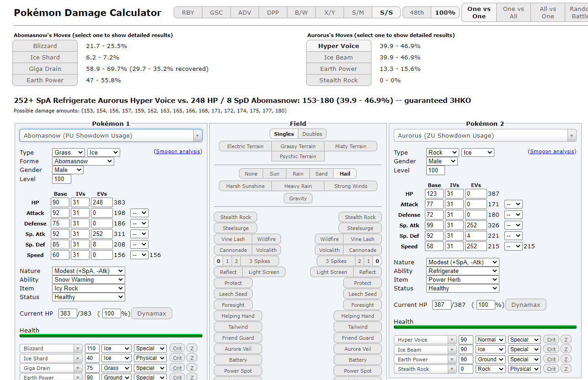Select Aurorus's Ice Beam move result
588x380 pixels.
339,57
